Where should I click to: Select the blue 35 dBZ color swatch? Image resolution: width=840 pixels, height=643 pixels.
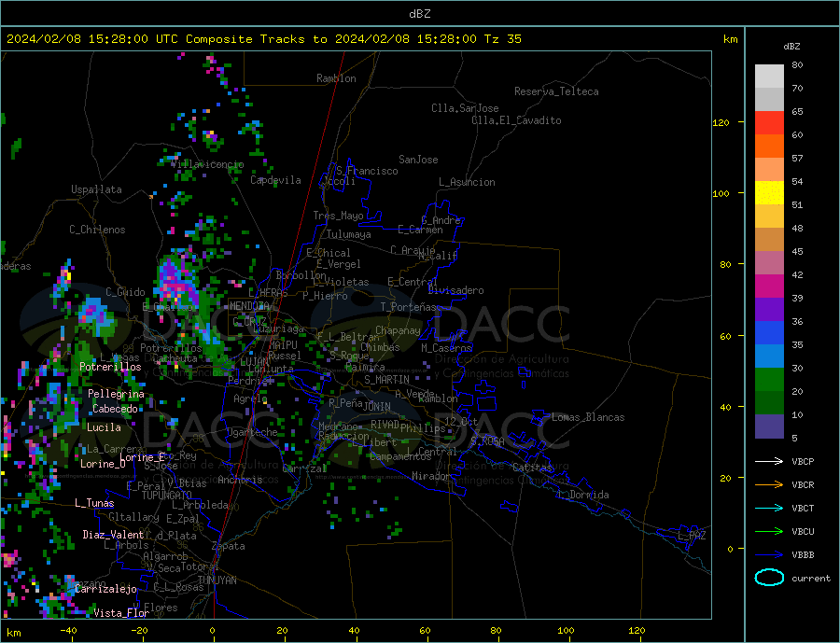(x=769, y=333)
